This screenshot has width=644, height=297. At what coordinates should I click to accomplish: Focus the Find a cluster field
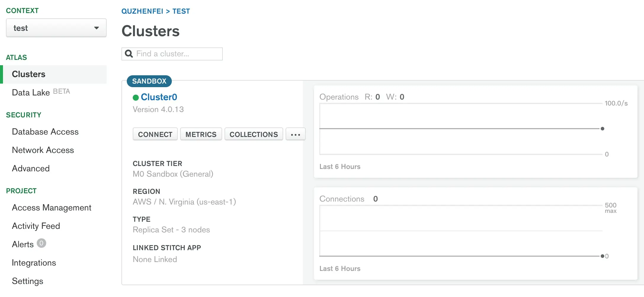point(178,54)
